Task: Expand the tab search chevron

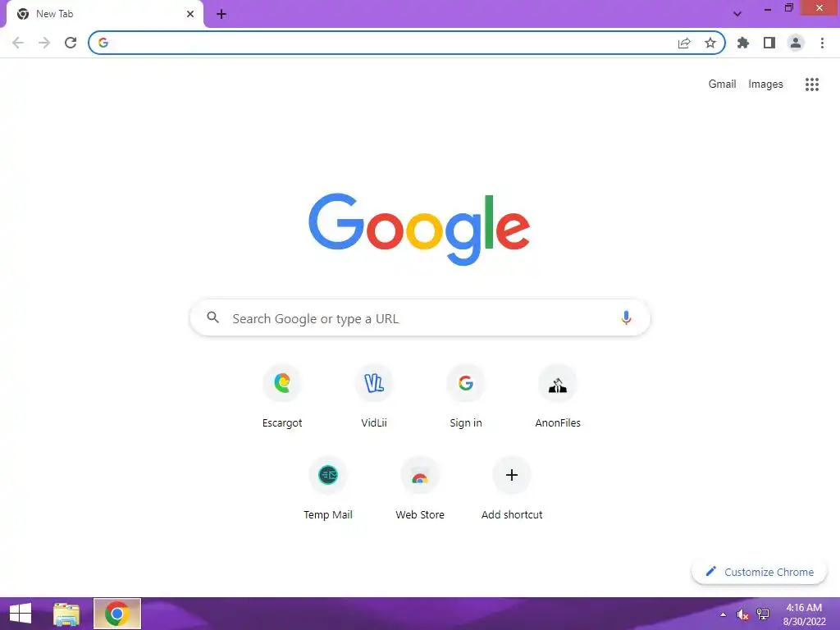Action: tap(737, 14)
